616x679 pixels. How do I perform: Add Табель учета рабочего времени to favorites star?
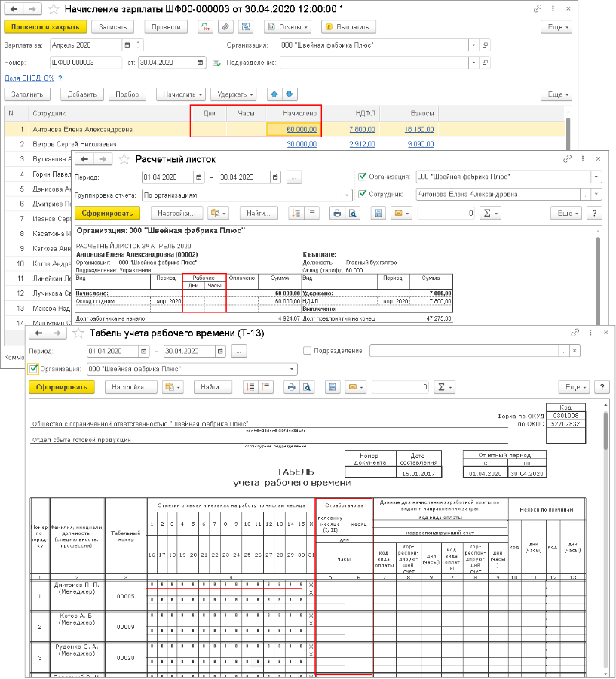click(x=75, y=333)
